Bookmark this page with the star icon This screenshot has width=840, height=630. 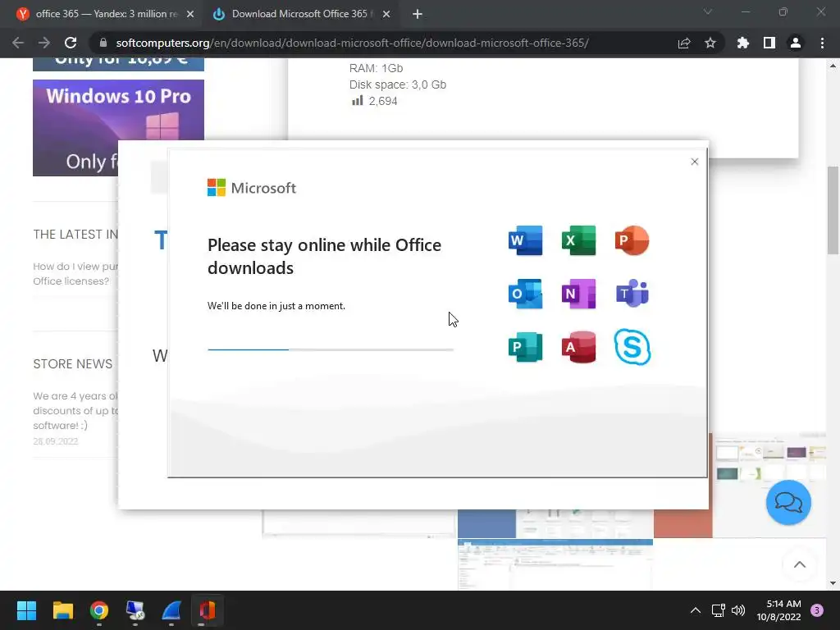point(710,43)
